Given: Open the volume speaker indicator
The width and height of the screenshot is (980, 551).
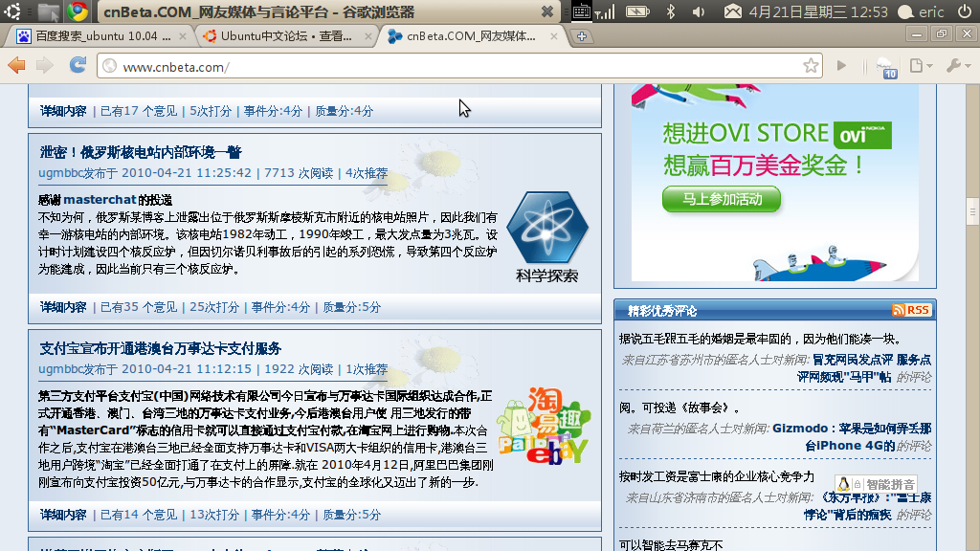Looking at the screenshot, I should (x=699, y=11).
